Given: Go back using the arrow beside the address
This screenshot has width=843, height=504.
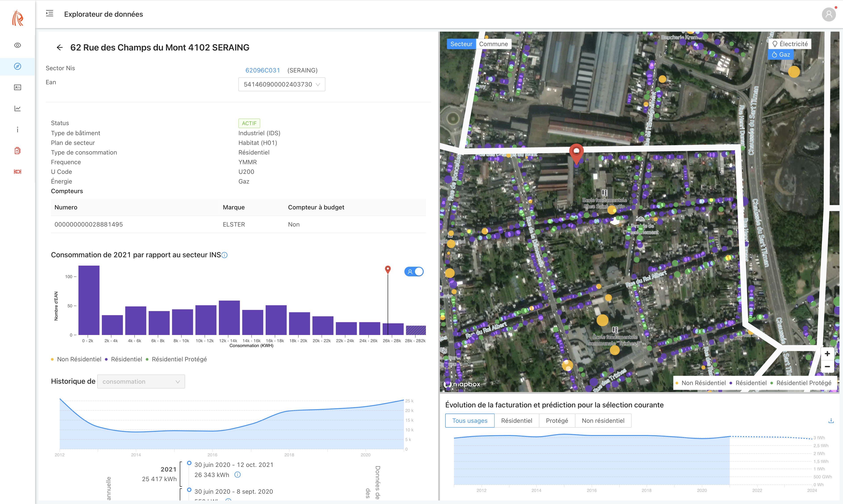Looking at the screenshot, I should coord(59,48).
